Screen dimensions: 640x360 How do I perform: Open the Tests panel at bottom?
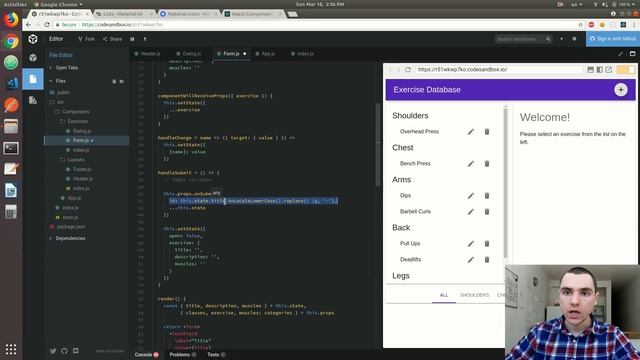click(x=216, y=355)
